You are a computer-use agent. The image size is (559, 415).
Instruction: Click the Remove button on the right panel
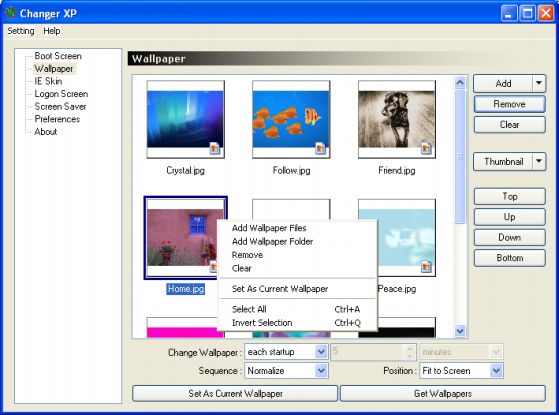(509, 104)
